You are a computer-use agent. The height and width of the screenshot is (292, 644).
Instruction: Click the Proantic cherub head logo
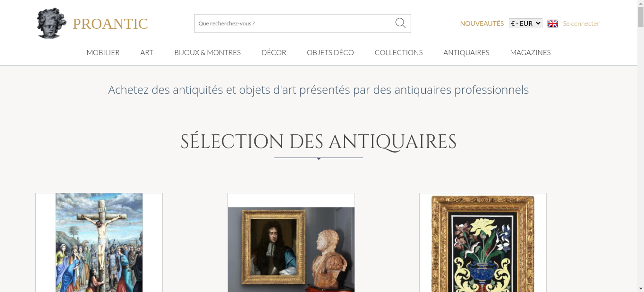(x=52, y=23)
